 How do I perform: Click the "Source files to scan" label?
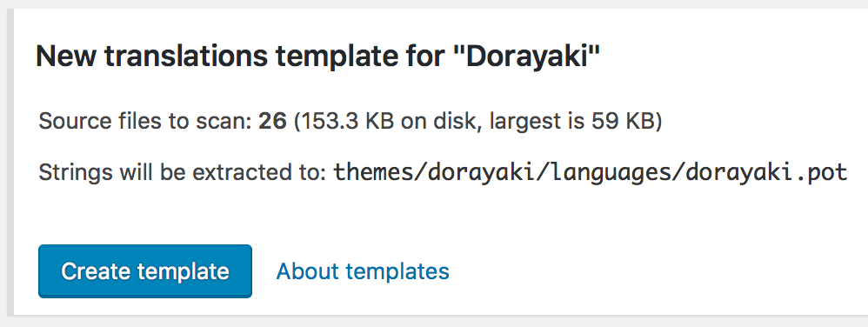[146, 121]
